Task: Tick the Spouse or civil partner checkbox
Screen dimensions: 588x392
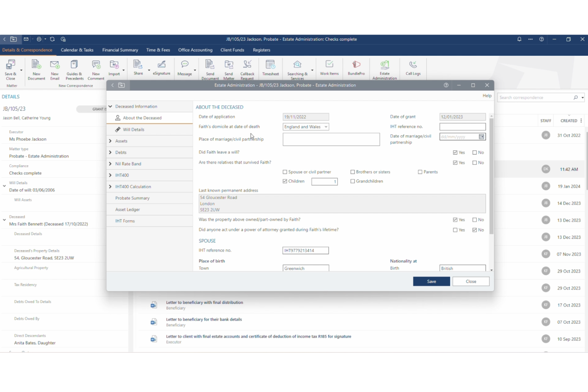Action: pos(285,172)
